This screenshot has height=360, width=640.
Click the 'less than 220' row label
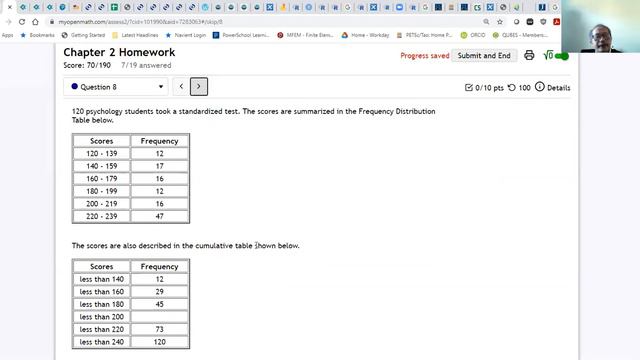102,329
